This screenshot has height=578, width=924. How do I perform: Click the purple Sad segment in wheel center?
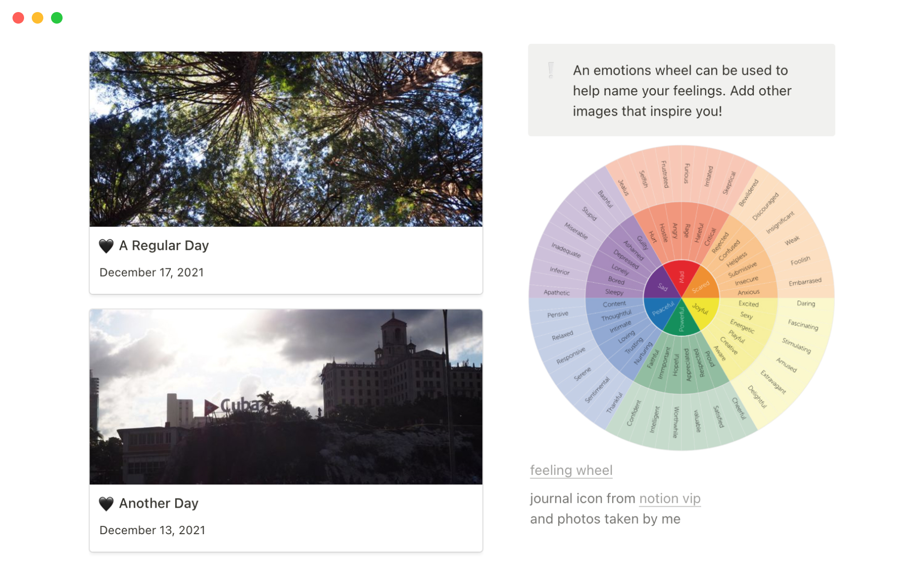(661, 286)
